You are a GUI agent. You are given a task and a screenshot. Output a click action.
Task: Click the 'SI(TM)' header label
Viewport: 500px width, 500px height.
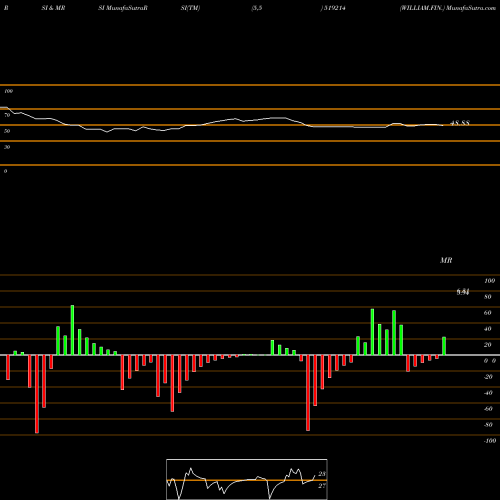pyautogui.click(x=190, y=8)
